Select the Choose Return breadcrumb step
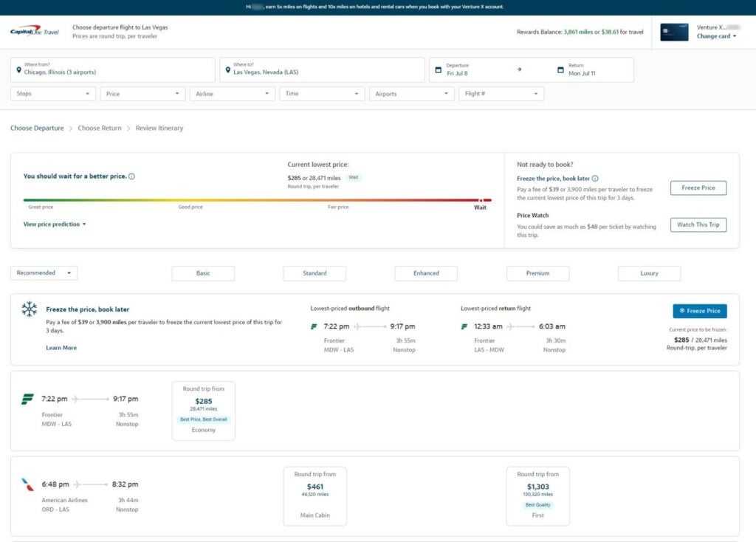Image resolution: width=756 pixels, height=542 pixels. [100, 128]
